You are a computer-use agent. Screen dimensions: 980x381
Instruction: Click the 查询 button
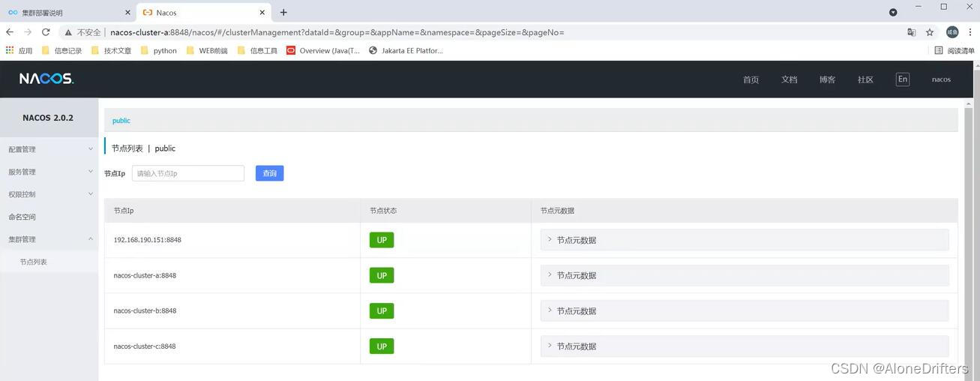[x=269, y=173]
